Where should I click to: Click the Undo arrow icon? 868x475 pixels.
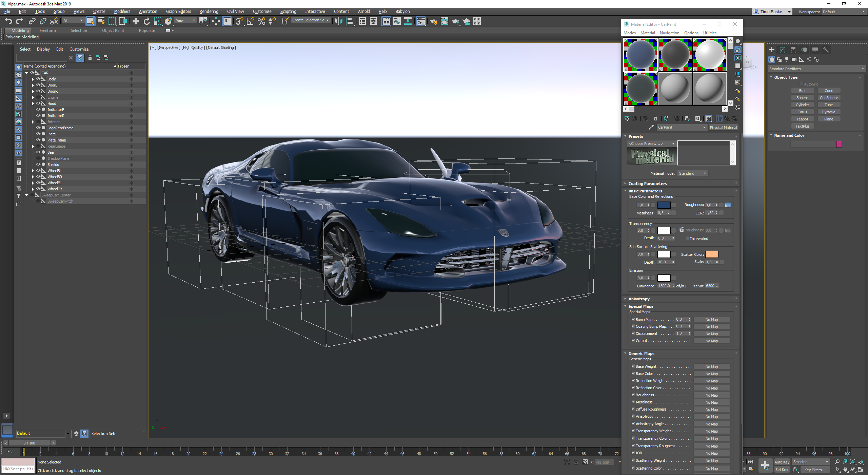point(8,21)
